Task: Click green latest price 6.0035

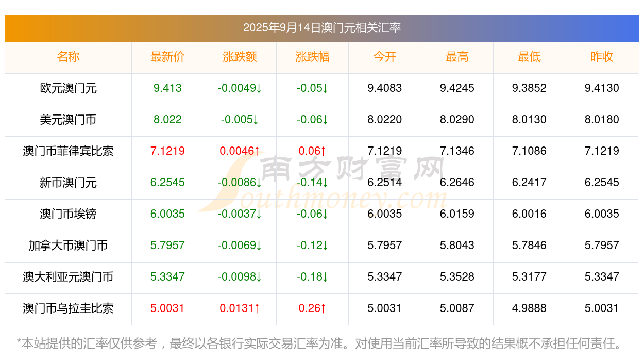Action: pos(167,214)
